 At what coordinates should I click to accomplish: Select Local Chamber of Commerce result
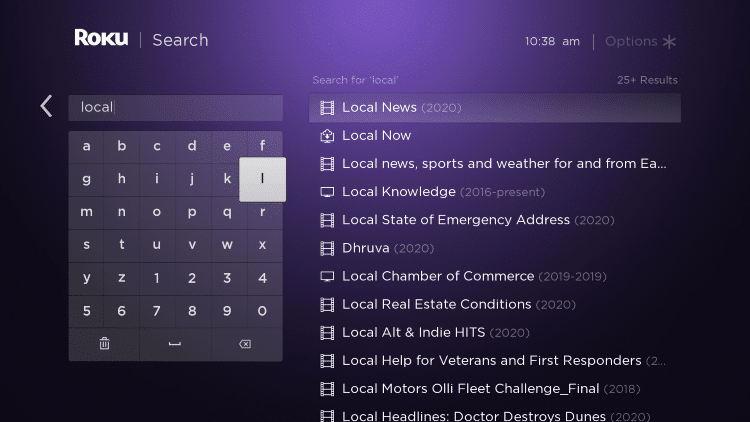[x=495, y=276]
